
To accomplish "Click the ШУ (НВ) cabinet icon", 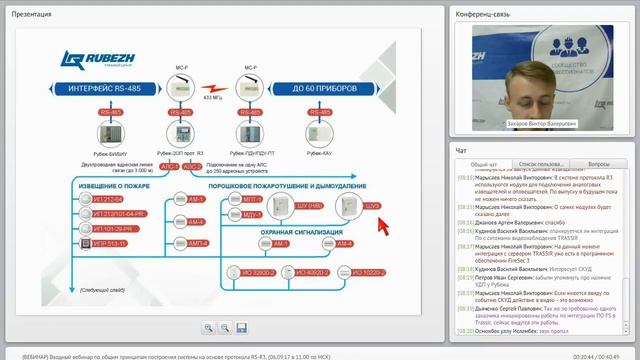I will point(281,206).
